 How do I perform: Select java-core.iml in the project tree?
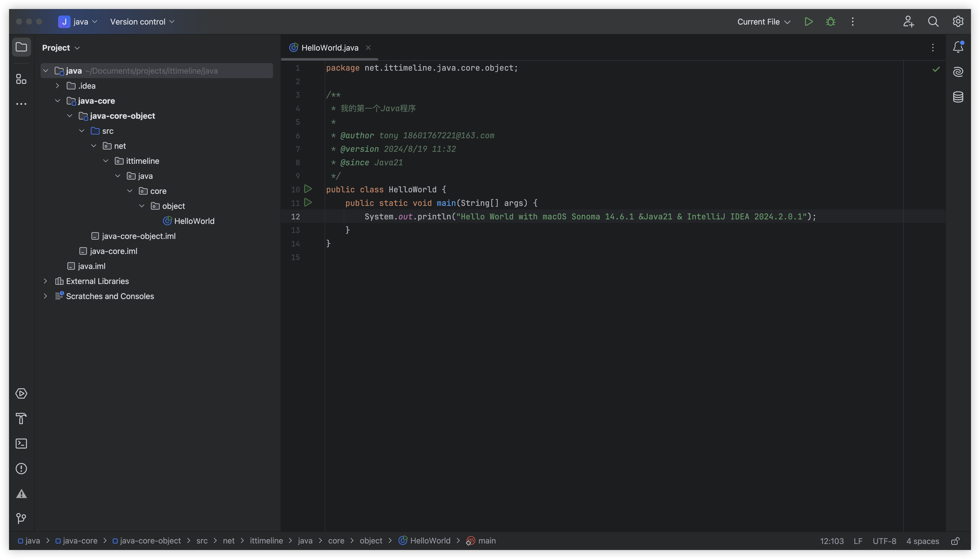[x=113, y=251]
